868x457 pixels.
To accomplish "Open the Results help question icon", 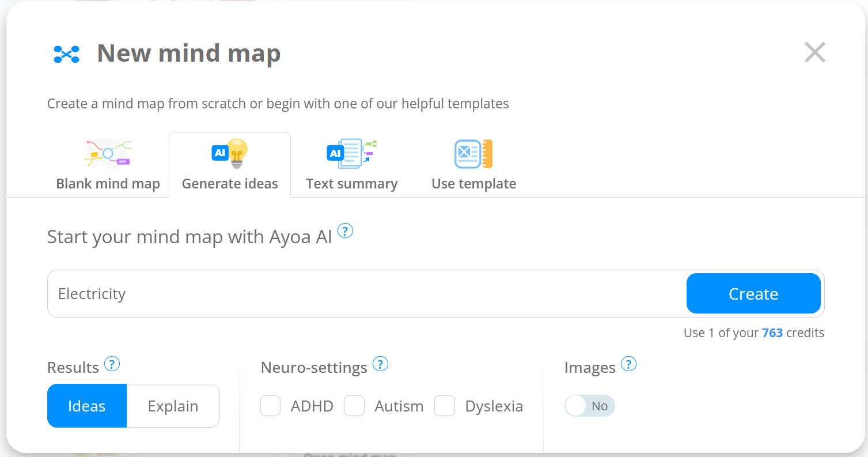I will tap(112, 364).
